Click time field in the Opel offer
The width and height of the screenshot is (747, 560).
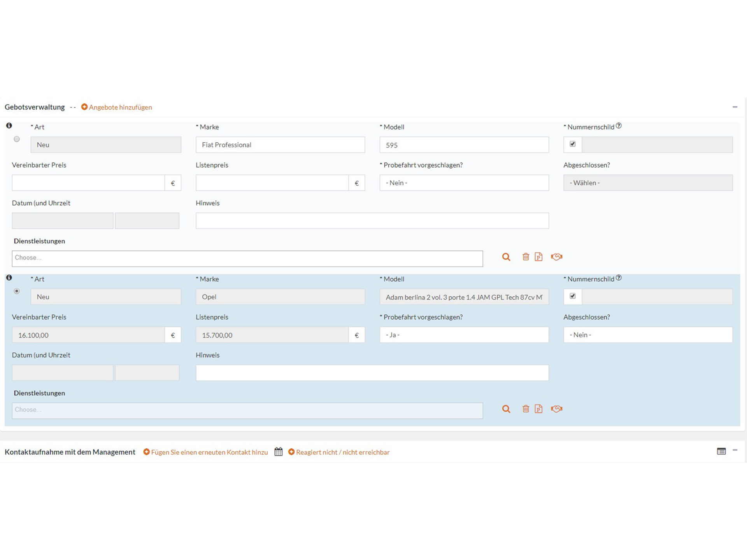click(x=147, y=373)
